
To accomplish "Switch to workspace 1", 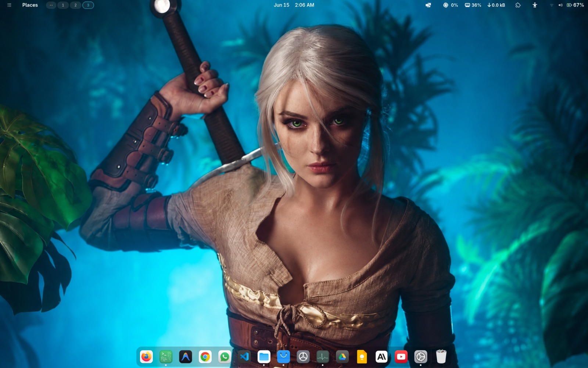I will 63,5.
